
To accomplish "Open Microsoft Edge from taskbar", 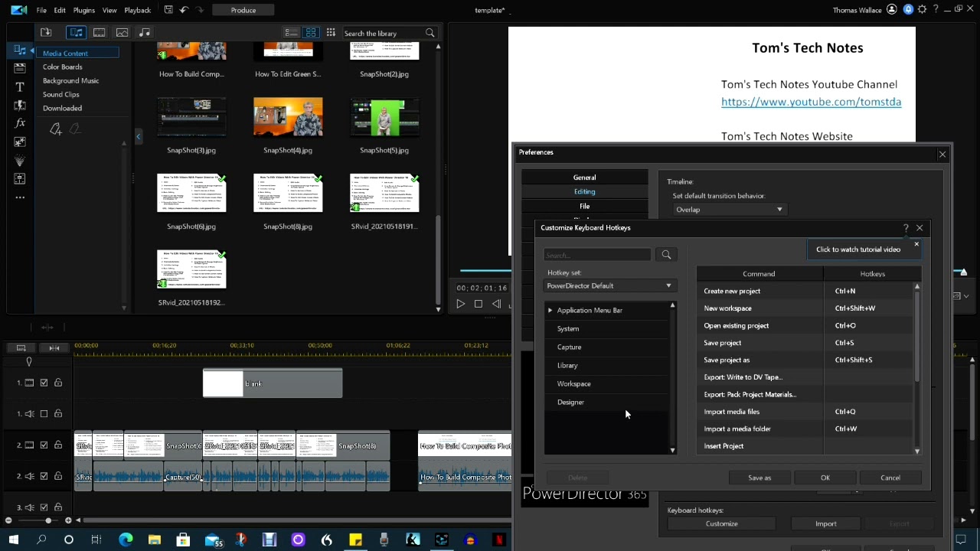I will pos(126,540).
